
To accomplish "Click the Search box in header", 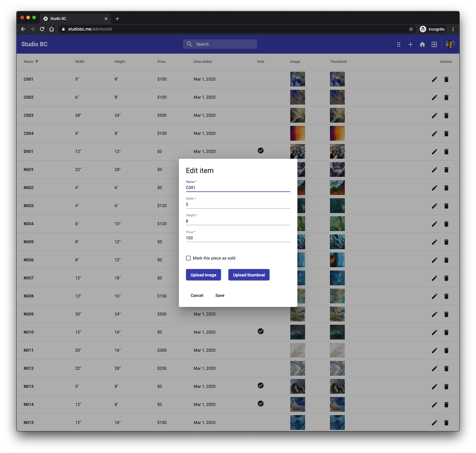I will coord(220,44).
